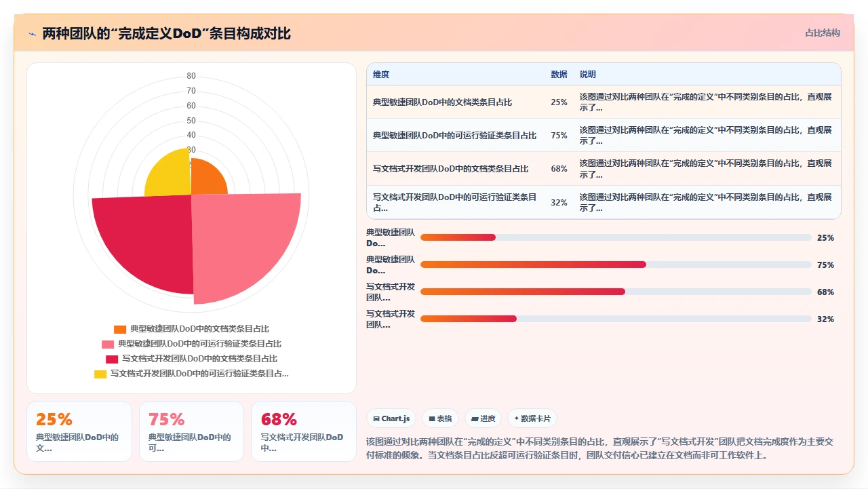Open the 68% data card

[304, 431]
